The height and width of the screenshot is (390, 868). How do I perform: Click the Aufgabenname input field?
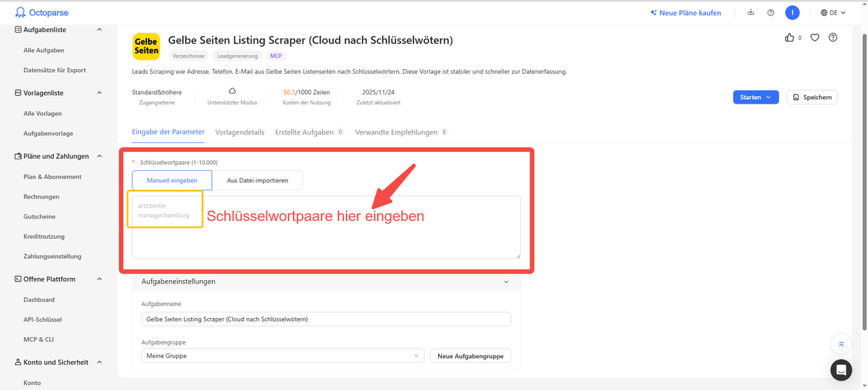pos(326,319)
